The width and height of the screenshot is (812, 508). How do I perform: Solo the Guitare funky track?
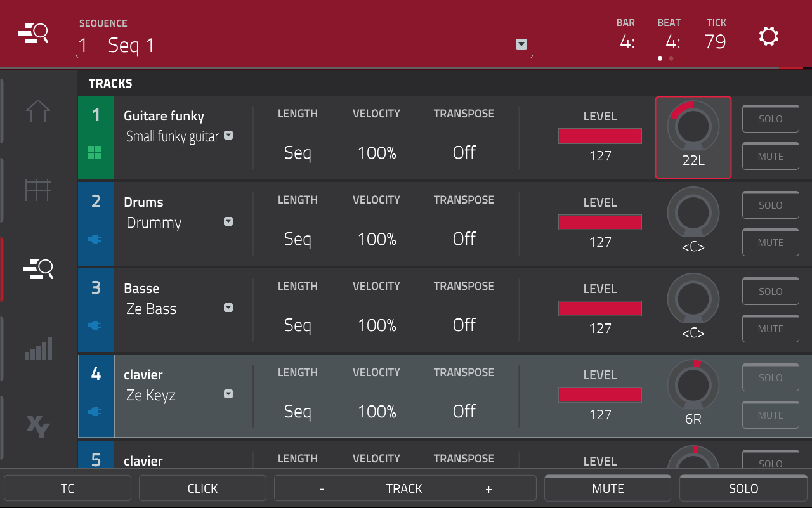click(770, 119)
